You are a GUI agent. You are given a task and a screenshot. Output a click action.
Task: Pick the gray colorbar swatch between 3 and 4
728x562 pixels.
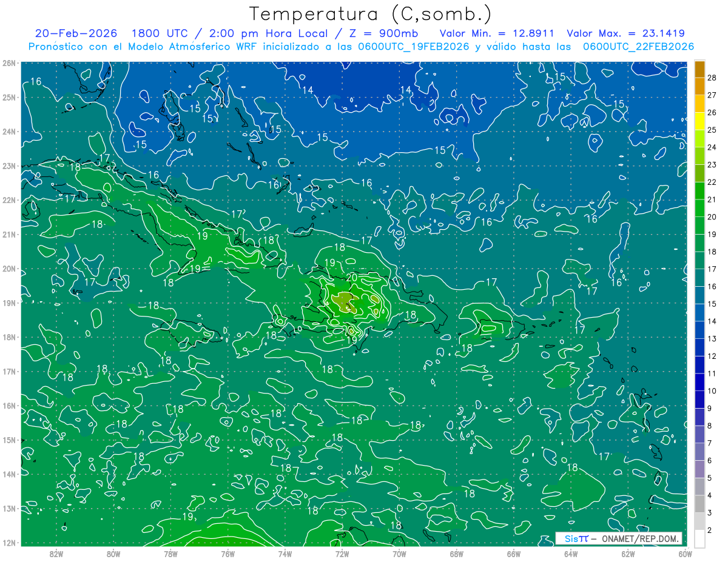699,504
